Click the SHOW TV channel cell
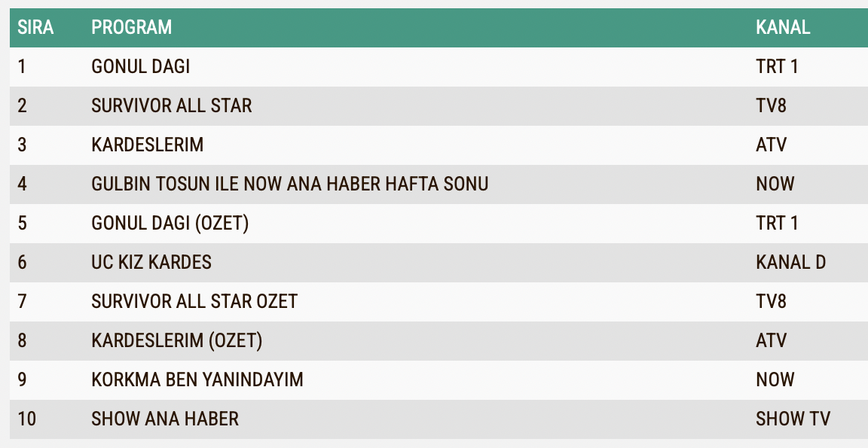Viewport: 868px width, 448px height. click(x=793, y=419)
